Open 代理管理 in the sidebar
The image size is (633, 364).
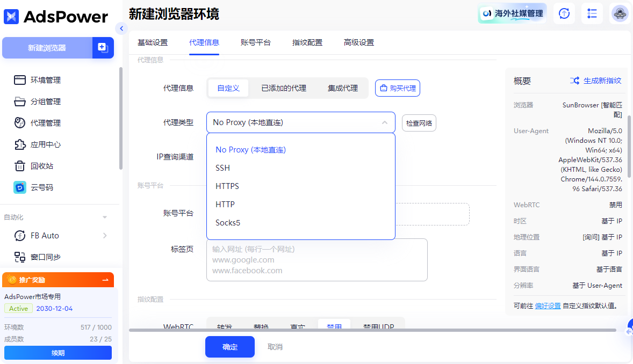click(x=45, y=123)
